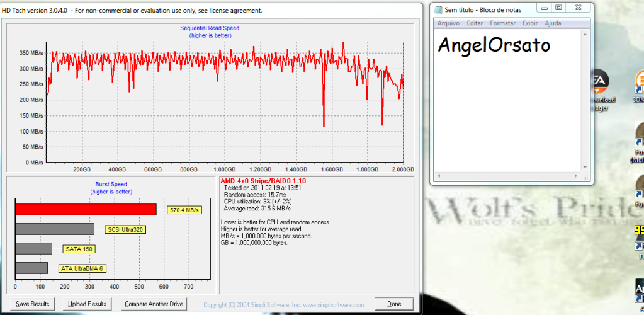The image size is (644, 315).
Task: Click the ATA UltraDMA 6 label
Action: [82, 269]
